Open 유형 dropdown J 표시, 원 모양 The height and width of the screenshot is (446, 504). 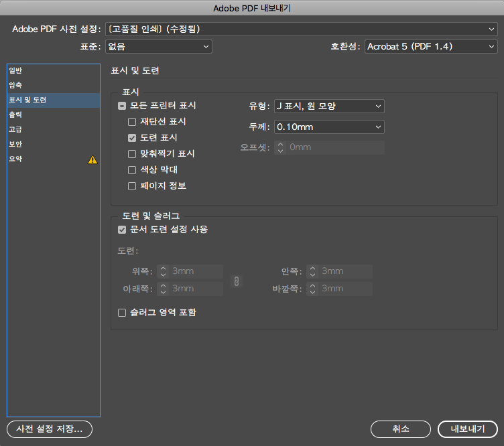(329, 106)
